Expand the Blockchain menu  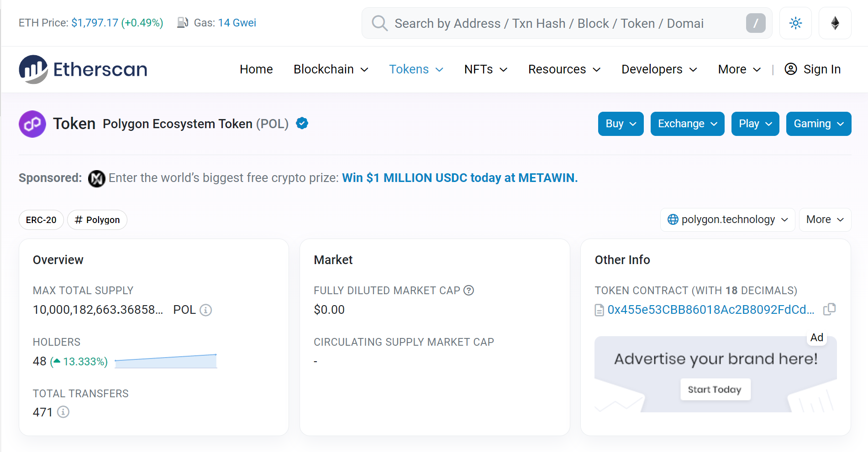click(331, 69)
